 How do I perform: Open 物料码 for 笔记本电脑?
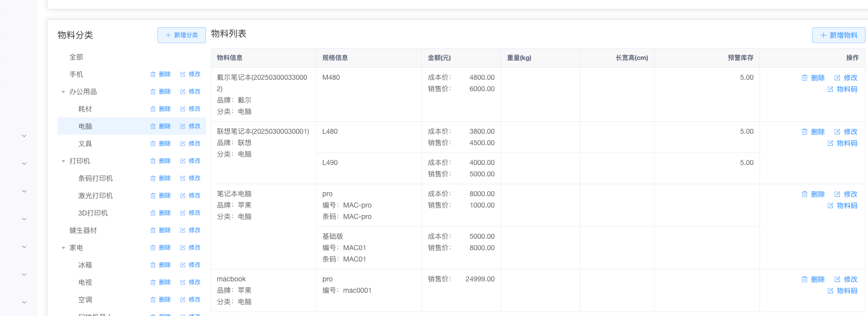[x=842, y=206]
